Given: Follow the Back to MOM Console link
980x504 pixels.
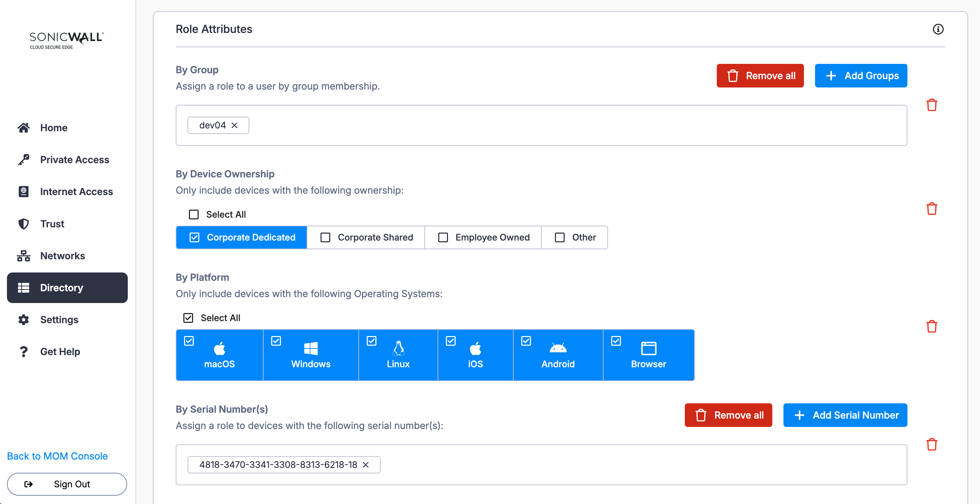Looking at the screenshot, I should pos(57,456).
